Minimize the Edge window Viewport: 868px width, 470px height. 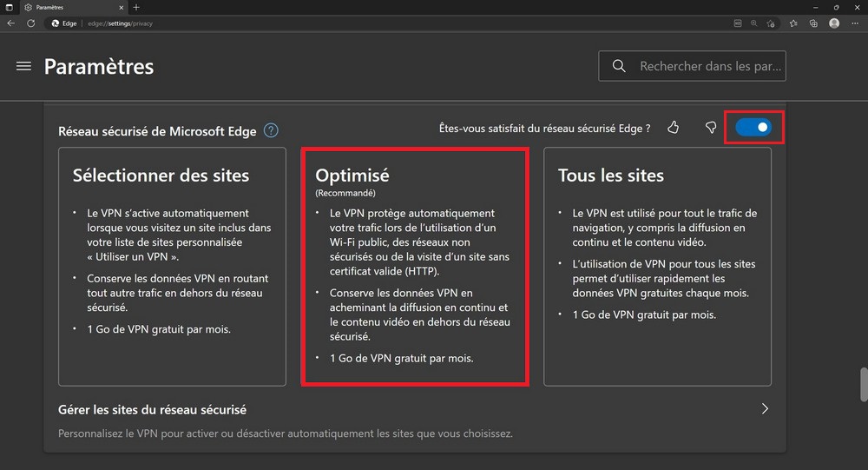tap(815, 7)
